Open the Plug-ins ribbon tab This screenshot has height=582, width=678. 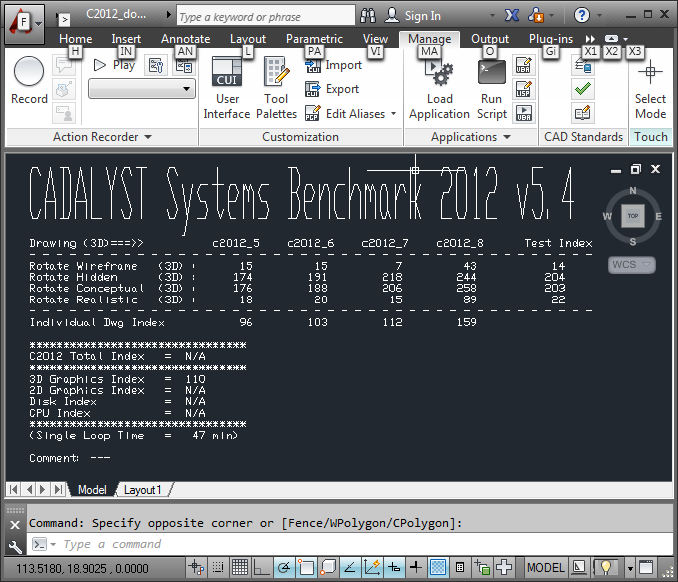click(x=551, y=39)
